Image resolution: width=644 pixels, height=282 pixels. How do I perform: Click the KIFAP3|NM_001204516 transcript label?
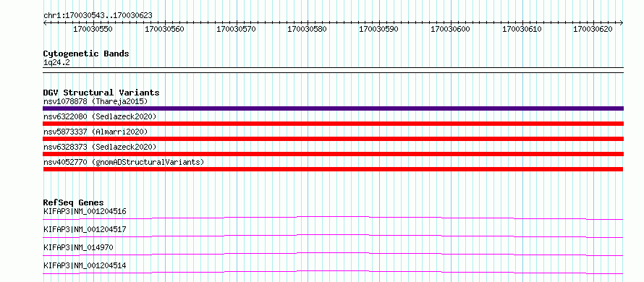[85, 211]
